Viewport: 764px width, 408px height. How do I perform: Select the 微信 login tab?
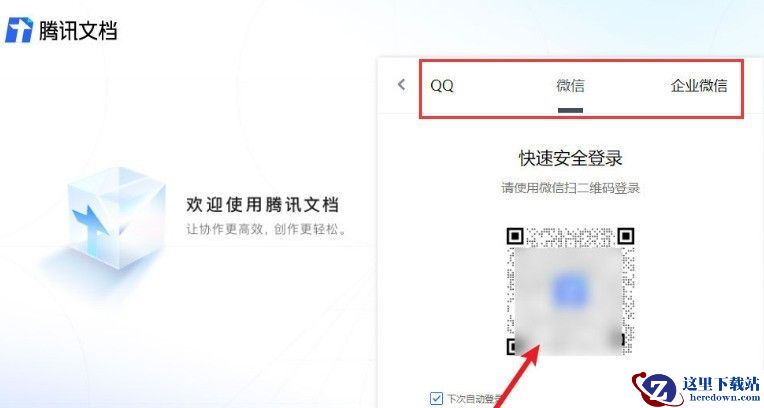tap(570, 85)
